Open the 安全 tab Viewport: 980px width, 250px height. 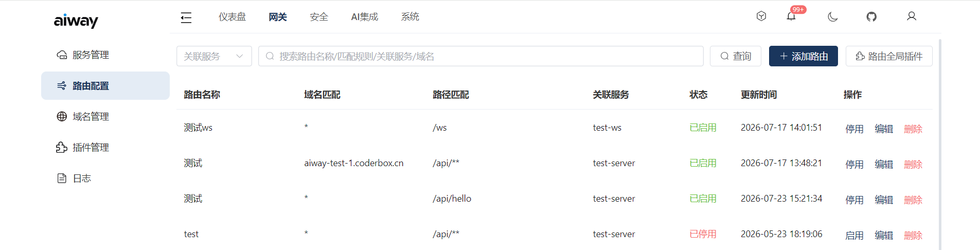pos(319,17)
